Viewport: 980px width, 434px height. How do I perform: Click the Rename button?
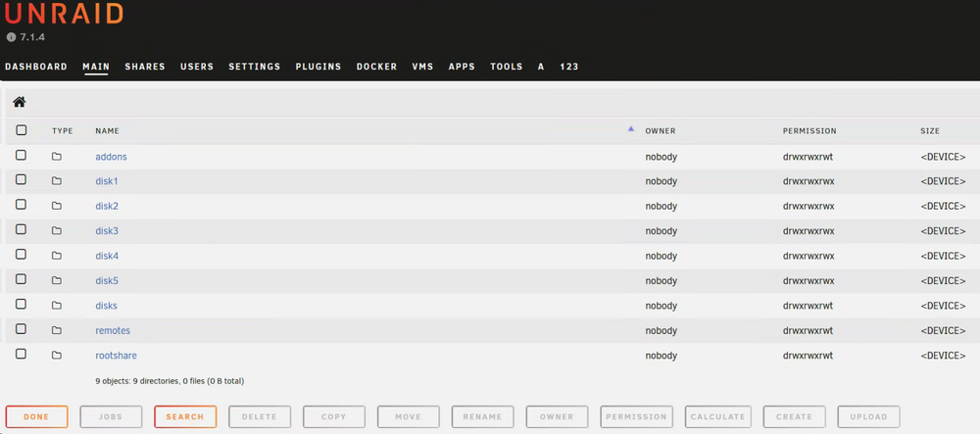(483, 416)
